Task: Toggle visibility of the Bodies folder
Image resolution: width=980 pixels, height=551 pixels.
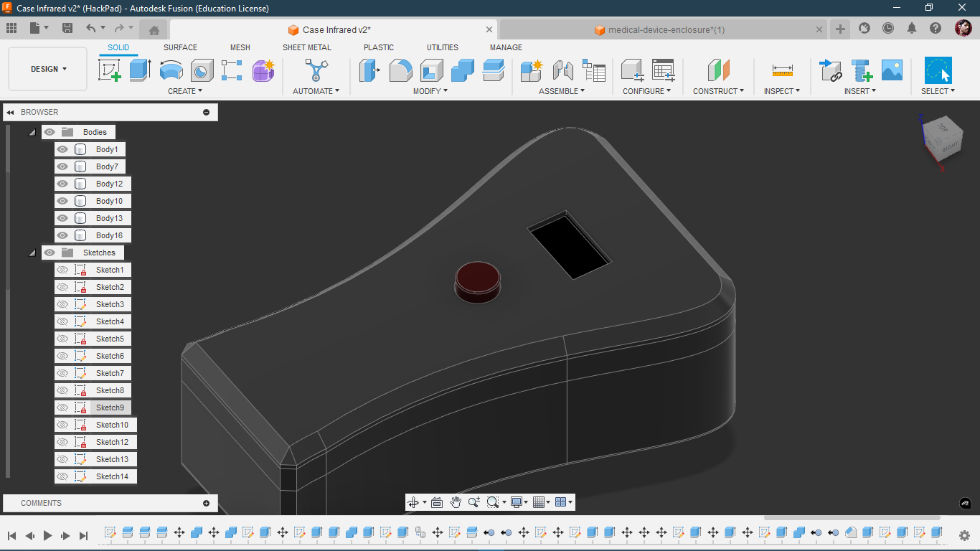Action: [50, 132]
